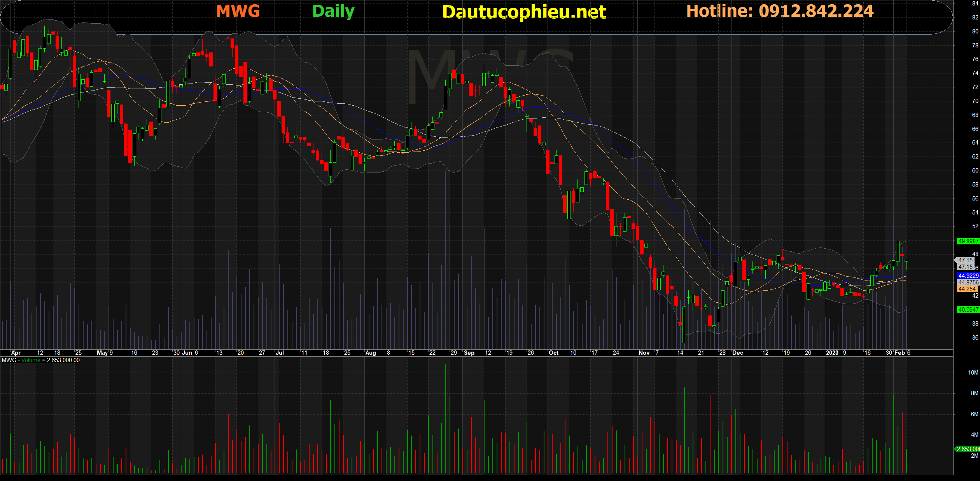Click the Feb month marker on time axis

point(899,353)
